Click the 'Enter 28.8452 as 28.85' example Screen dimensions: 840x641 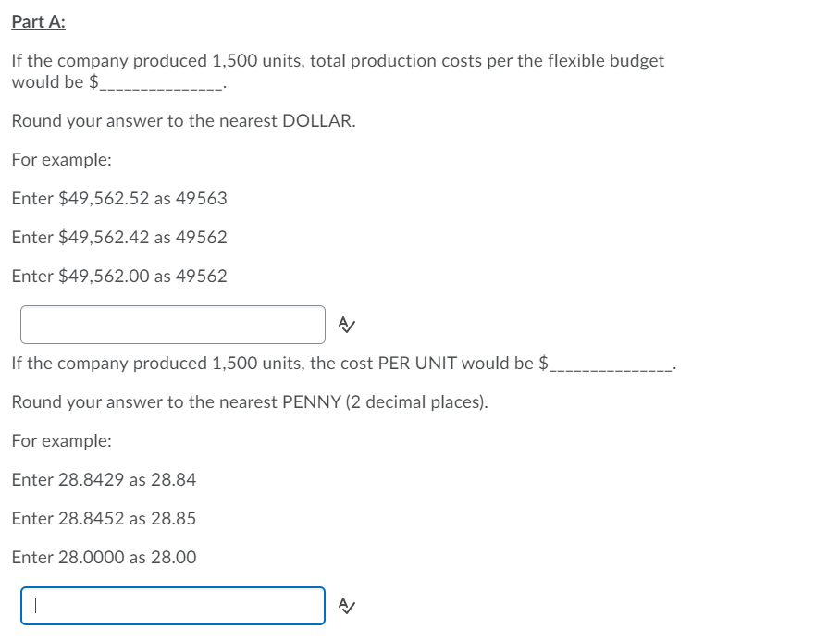click(104, 518)
